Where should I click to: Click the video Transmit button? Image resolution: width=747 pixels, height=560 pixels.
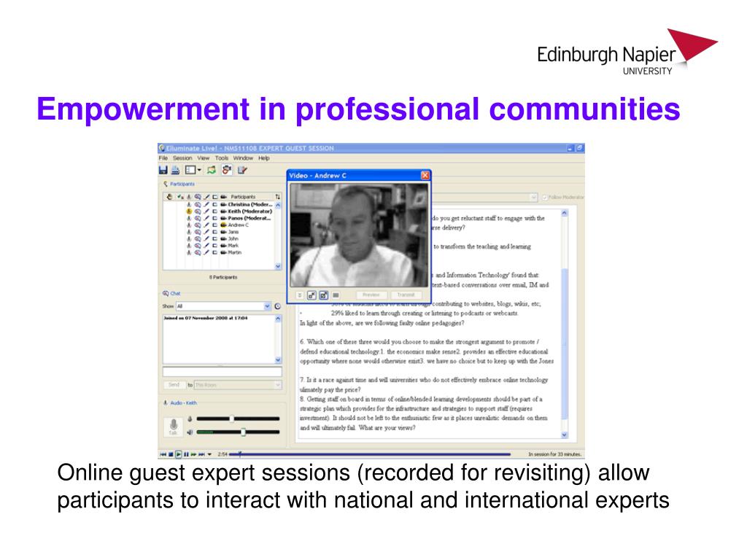click(x=406, y=295)
